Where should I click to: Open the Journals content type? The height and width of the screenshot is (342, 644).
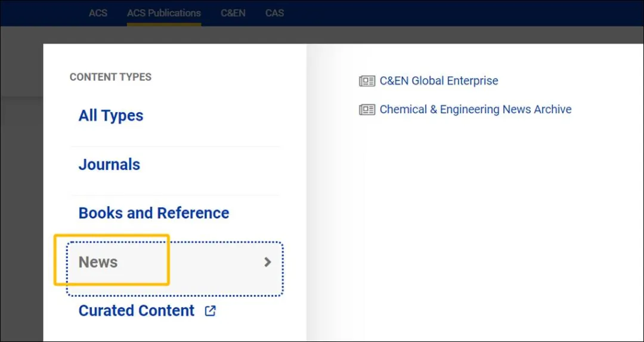[x=109, y=164]
